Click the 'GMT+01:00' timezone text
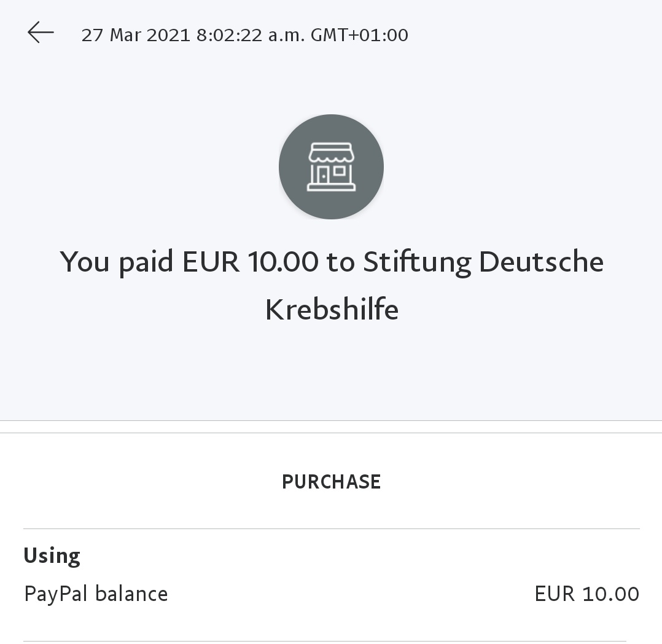 [359, 35]
